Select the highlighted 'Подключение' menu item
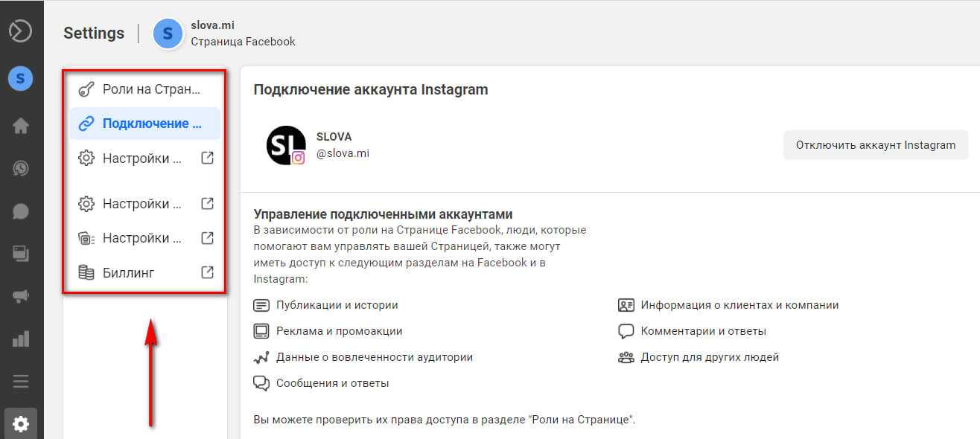980x439 pixels. pyautogui.click(x=145, y=124)
